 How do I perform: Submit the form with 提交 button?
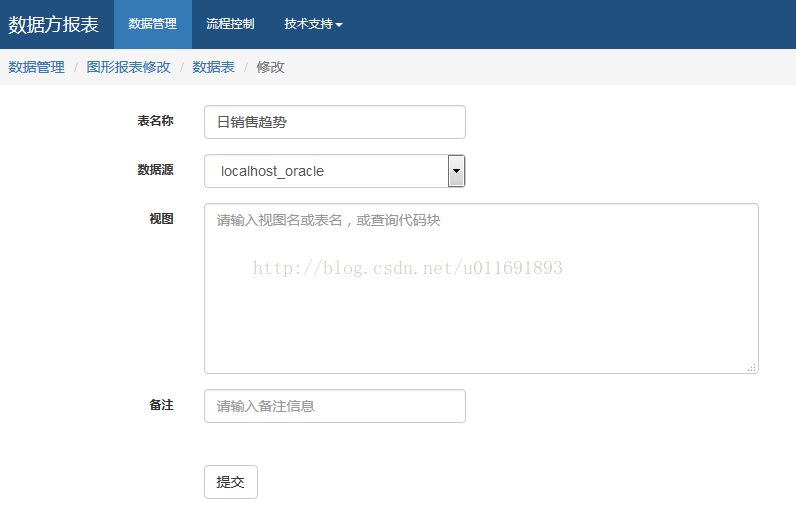pyautogui.click(x=231, y=482)
